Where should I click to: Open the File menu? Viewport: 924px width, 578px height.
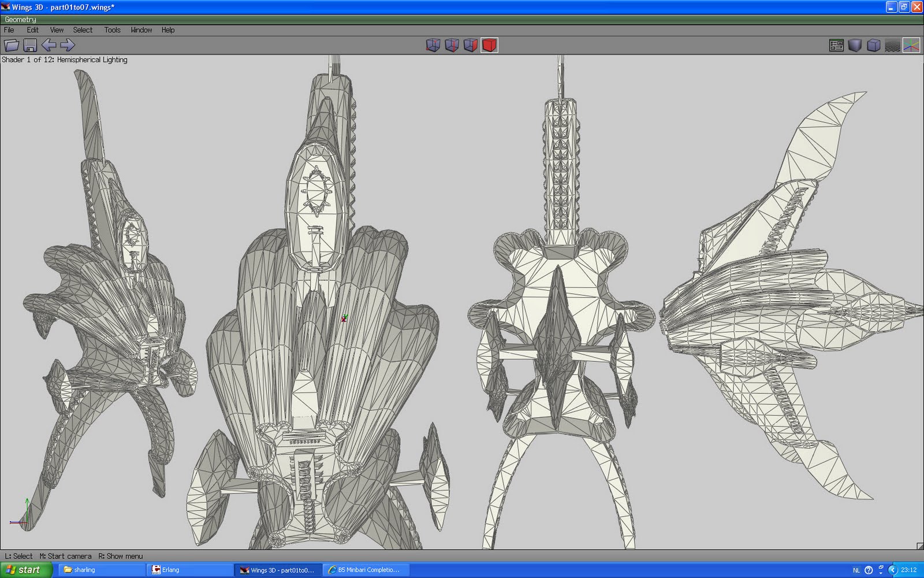(9, 30)
